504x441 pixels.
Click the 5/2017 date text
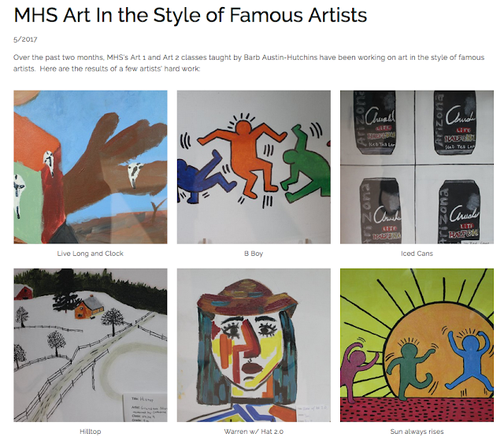pyautogui.click(x=25, y=39)
